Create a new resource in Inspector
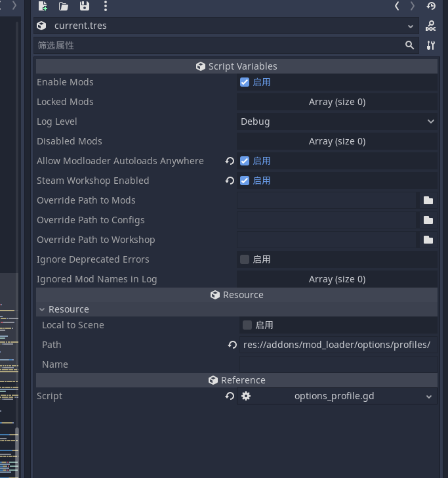The width and height of the screenshot is (448, 478). tap(43, 6)
